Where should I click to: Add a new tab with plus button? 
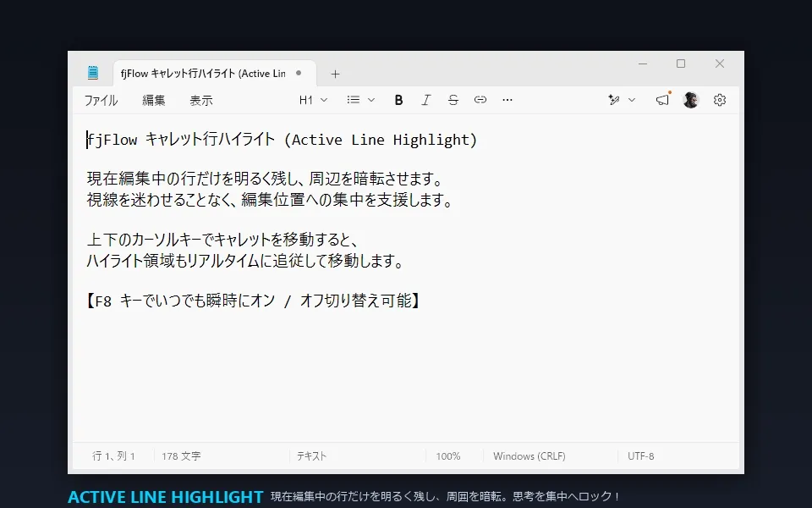click(335, 75)
